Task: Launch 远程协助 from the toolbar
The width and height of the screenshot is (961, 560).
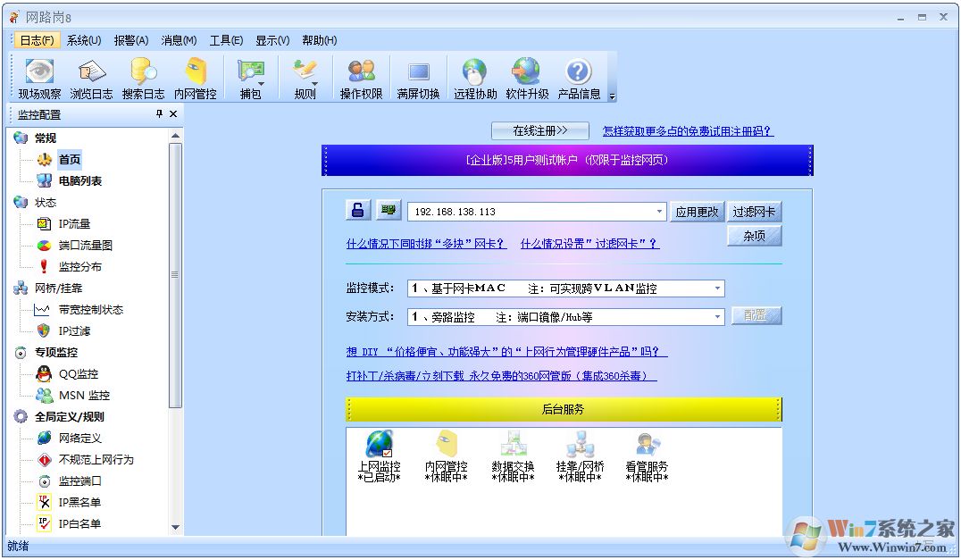Action: [x=473, y=76]
